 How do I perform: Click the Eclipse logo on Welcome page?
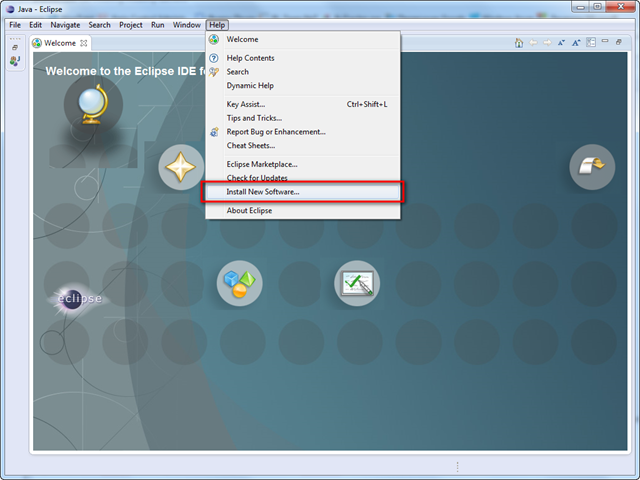[x=76, y=299]
